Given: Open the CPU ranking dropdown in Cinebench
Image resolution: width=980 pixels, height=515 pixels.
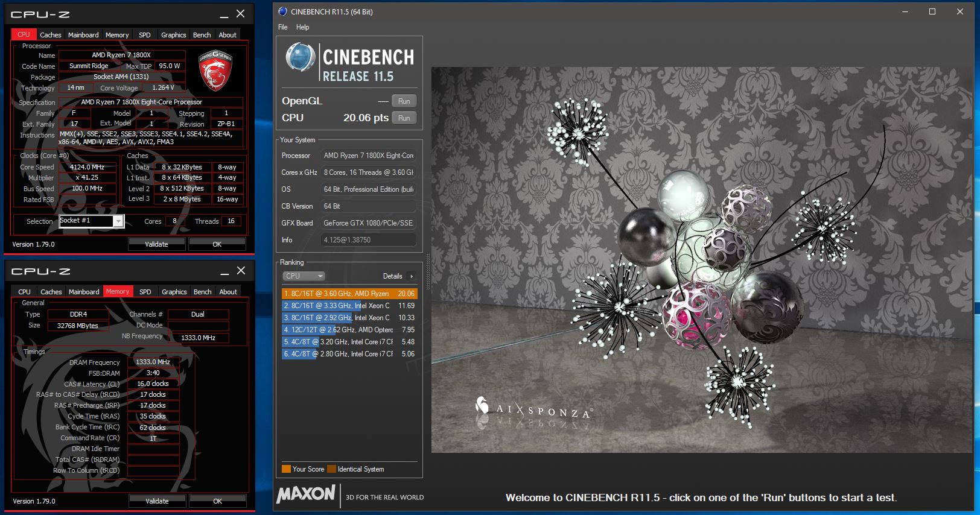Looking at the screenshot, I should click(x=304, y=276).
